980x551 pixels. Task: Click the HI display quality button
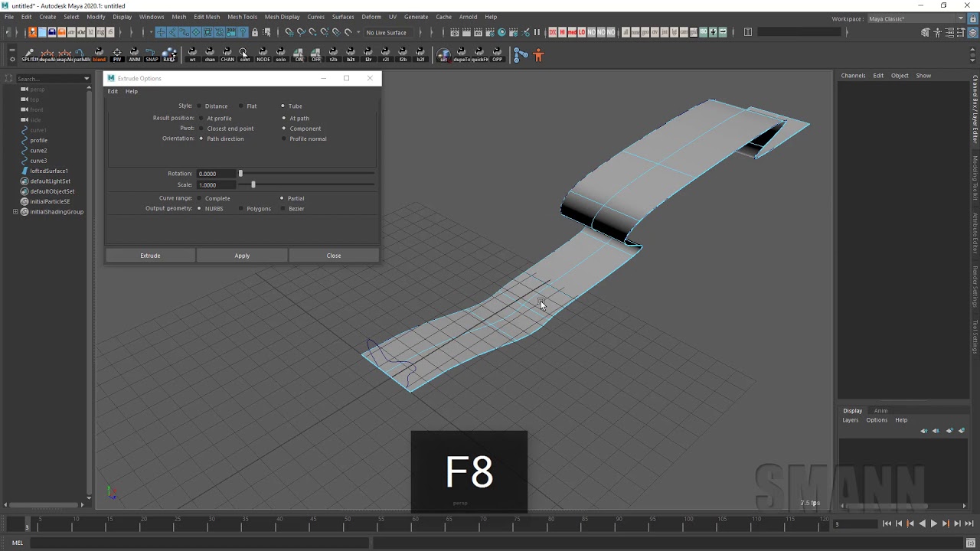click(563, 32)
